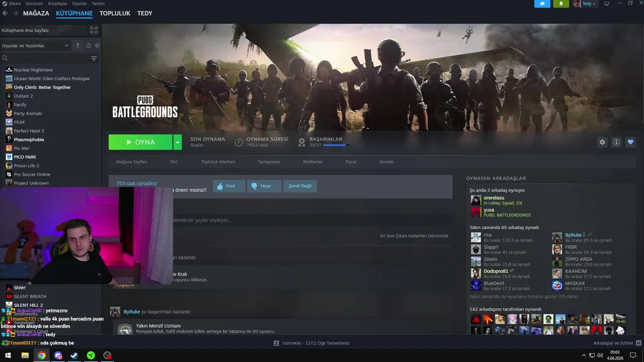Image resolution: width=644 pixels, height=362 pixels.
Task: Open En Son Çıkan Haberleri Görüntüle link
Action: point(414,236)
